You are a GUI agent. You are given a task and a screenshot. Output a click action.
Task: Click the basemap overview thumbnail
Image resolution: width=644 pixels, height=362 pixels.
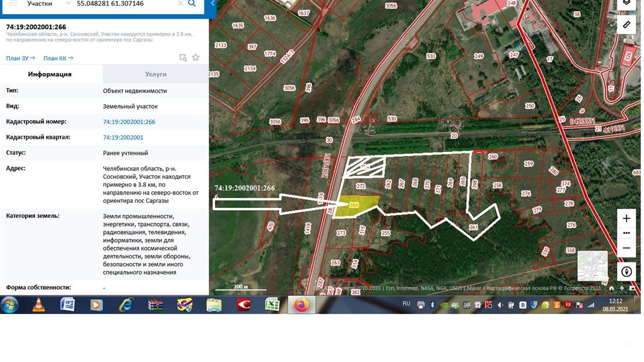pos(592,267)
